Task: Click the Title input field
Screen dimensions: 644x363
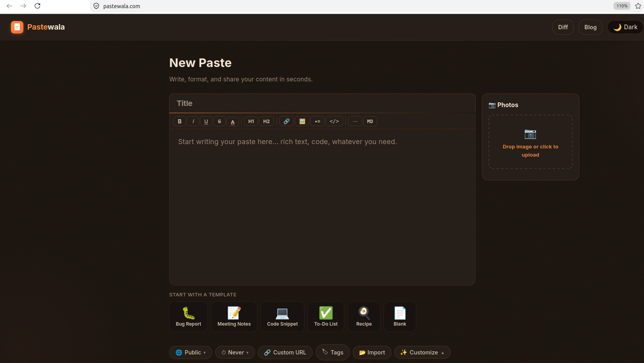Action: [322, 103]
